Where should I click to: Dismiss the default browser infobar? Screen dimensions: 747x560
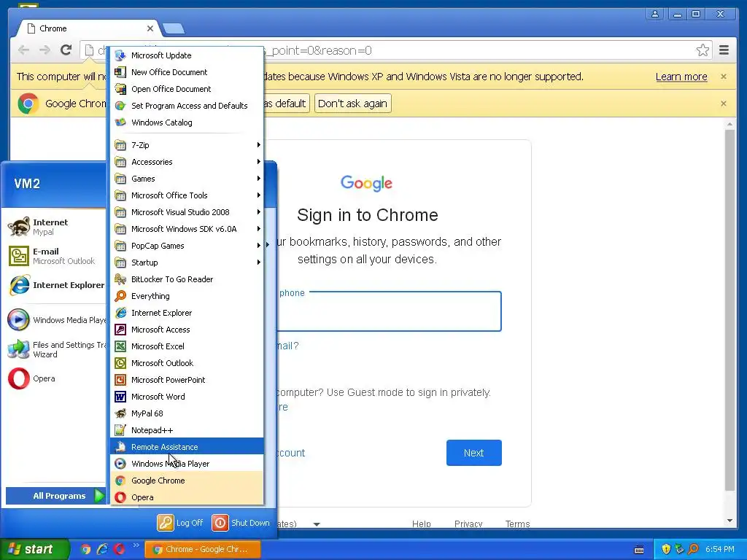[724, 104]
